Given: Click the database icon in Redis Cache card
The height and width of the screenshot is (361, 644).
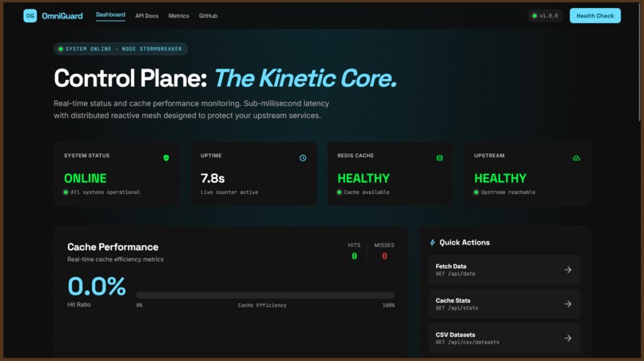Looking at the screenshot, I should (439, 157).
